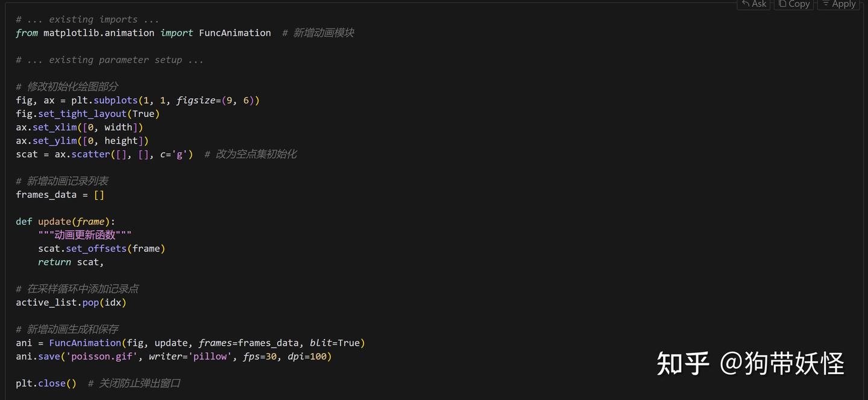The width and height of the screenshot is (868, 400).
Task: Click the 动画更新函数 docstring
Action: (84, 235)
